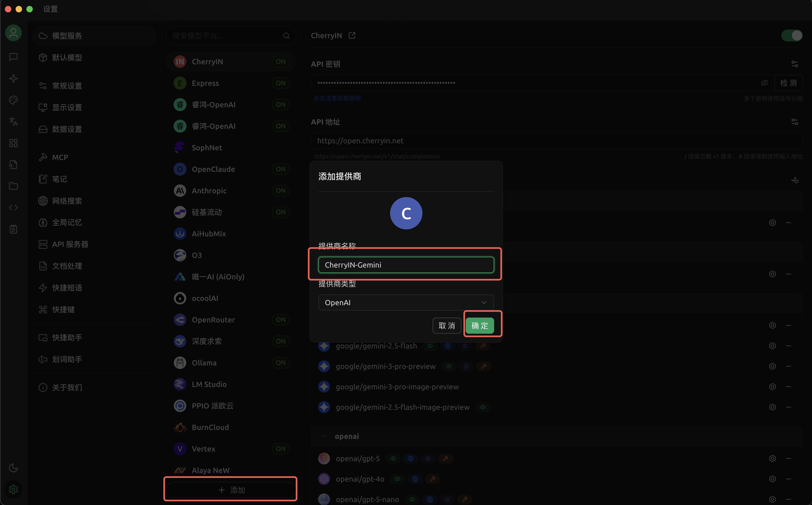Open the files folder icon in sidebar

13,186
